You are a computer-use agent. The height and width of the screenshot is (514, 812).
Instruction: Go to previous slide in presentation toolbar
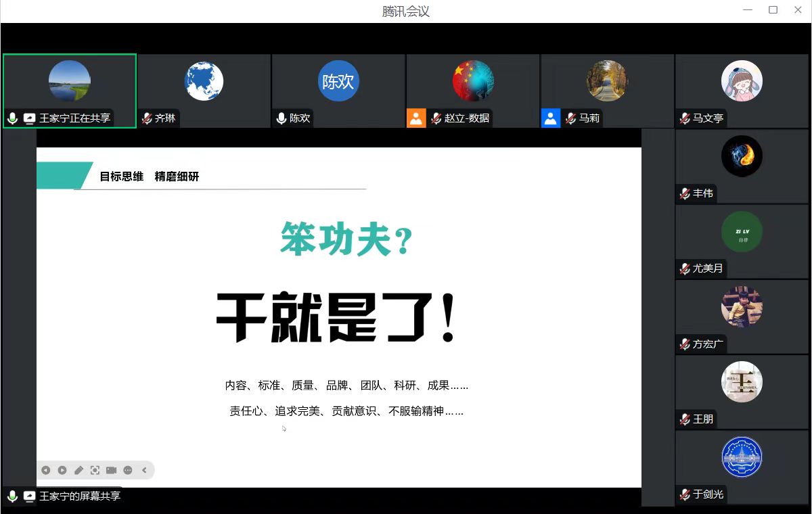pos(45,470)
